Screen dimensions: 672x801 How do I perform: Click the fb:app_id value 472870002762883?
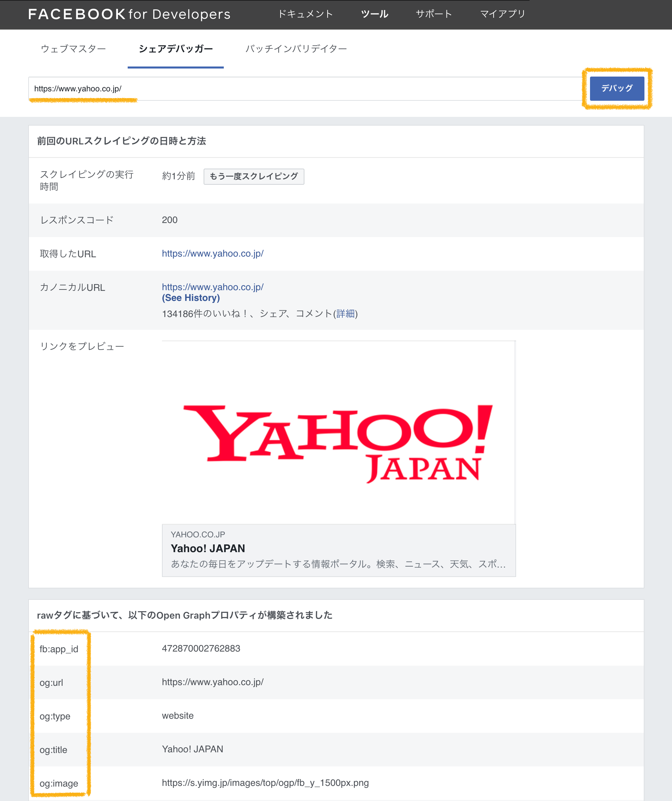point(201,649)
